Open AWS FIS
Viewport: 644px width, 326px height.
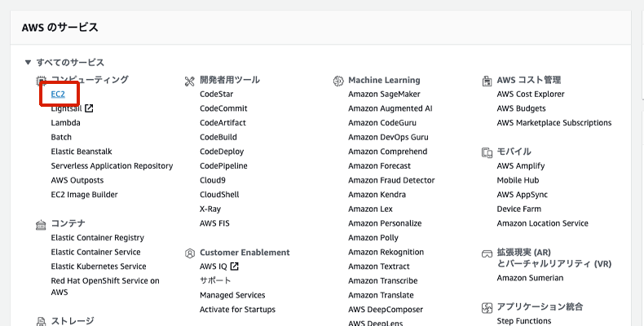pos(215,223)
